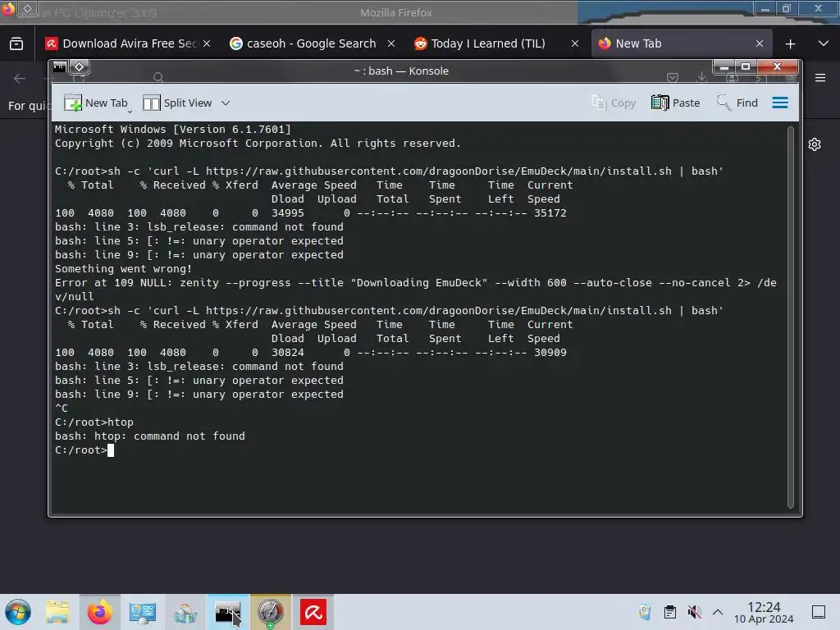
Task: Open Firefox View icon beside tabs
Action: point(16,43)
